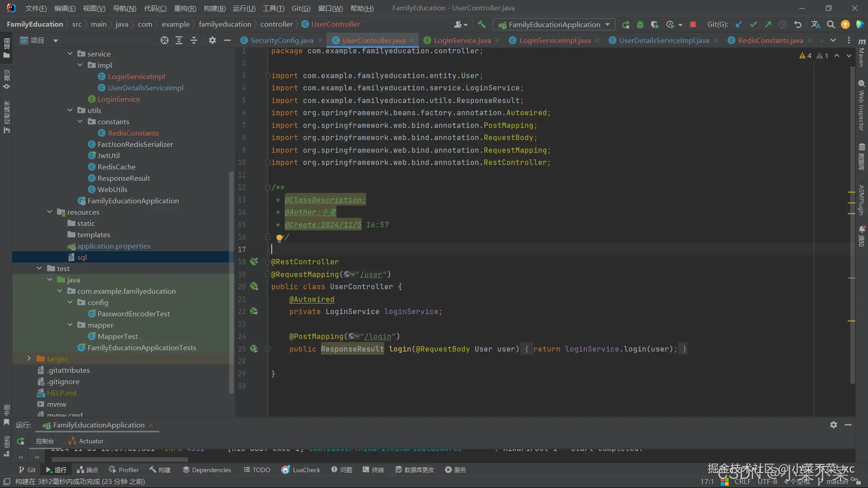The image size is (868, 488).
Task: Switch to the LoginServiceImpl.java tab
Action: pos(555,40)
